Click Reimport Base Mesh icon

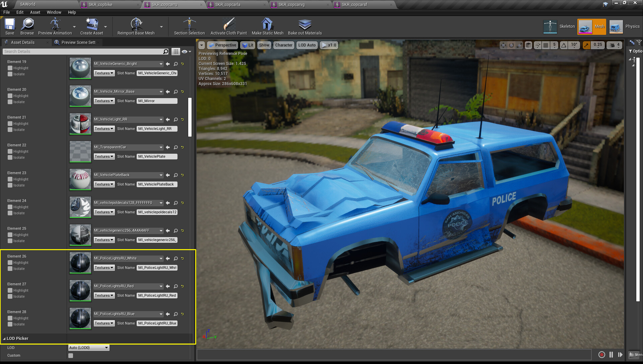136,26
